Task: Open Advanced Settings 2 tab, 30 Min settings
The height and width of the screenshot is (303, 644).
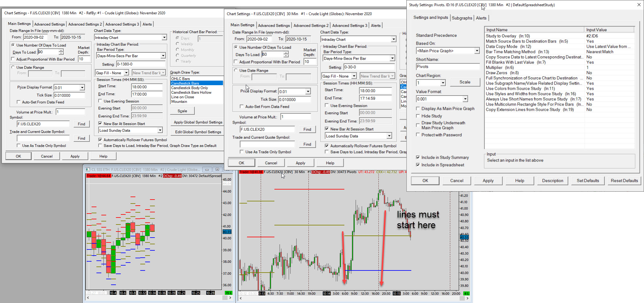Action: [311, 26]
